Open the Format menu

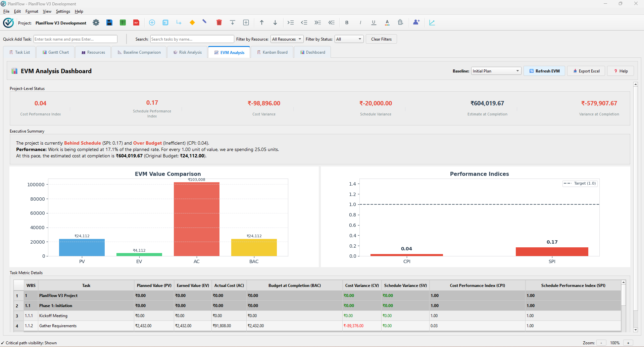pyautogui.click(x=32, y=11)
